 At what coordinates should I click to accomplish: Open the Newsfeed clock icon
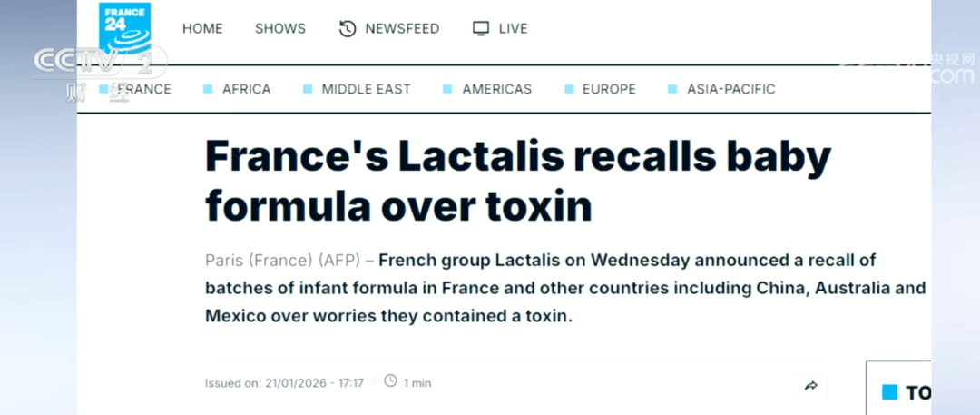(348, 29)
